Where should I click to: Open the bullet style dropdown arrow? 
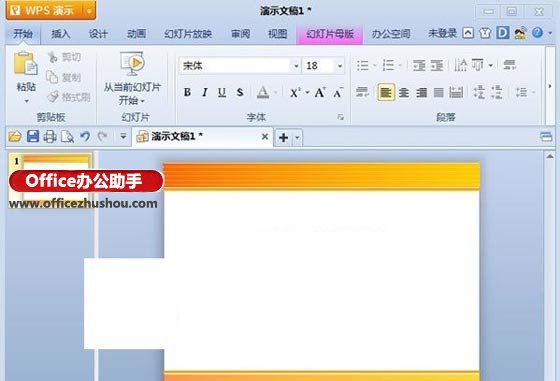pos(375,65)
